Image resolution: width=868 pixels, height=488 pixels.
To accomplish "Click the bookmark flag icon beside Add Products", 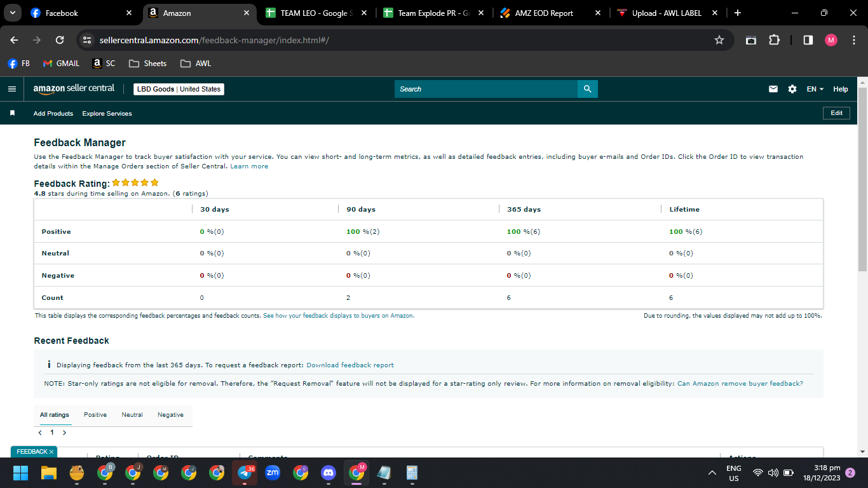I will [12, 113].
